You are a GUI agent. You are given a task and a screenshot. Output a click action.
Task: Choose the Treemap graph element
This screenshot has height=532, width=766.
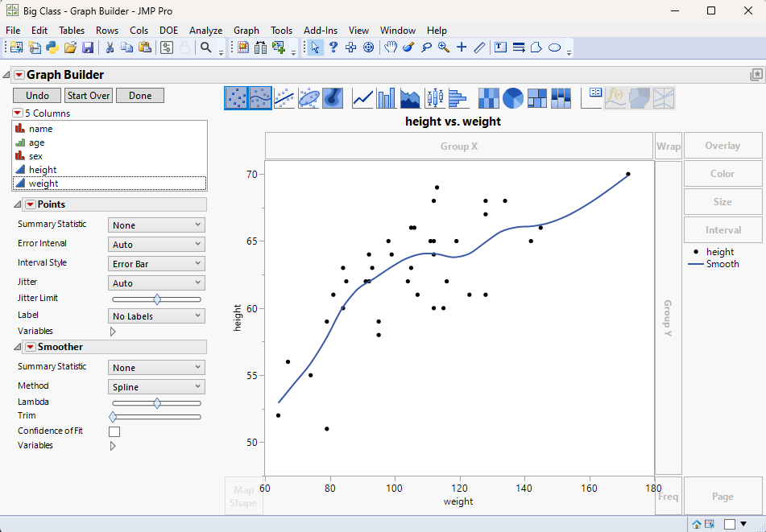click(537, 98)
